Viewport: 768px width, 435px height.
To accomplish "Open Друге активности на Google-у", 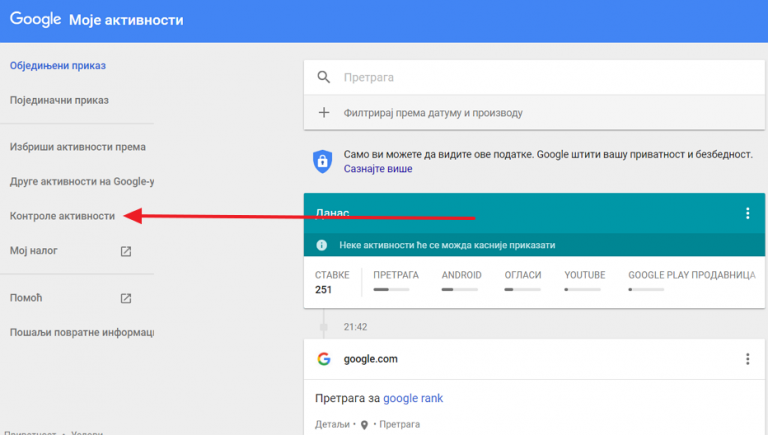I will point(82,182).
